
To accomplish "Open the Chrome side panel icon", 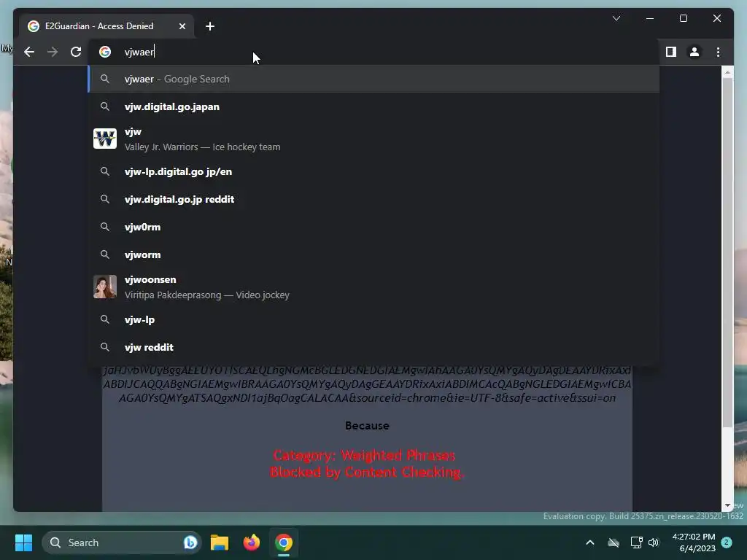I will point(671,52).
